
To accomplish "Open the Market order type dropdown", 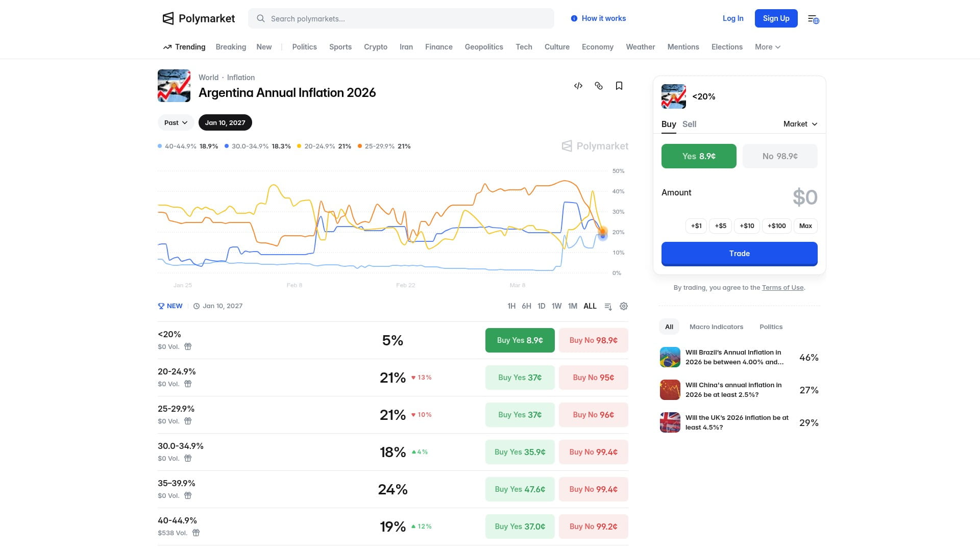I will 800,124.
